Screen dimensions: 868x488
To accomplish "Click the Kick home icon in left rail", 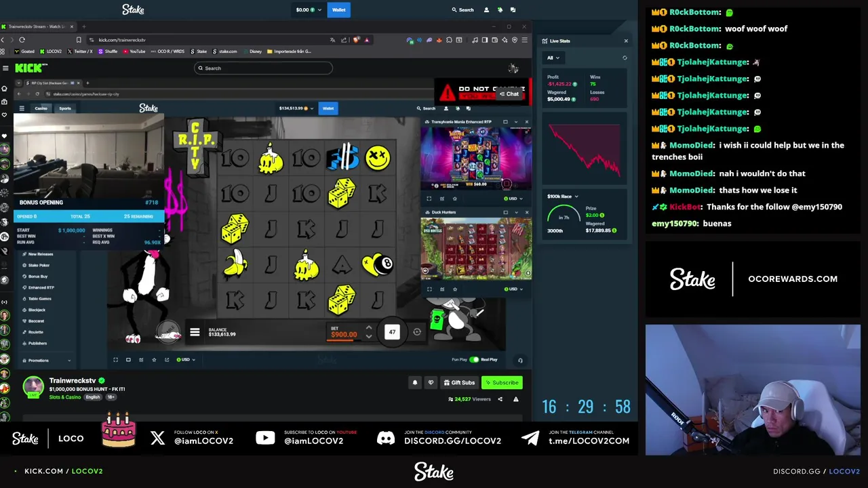I will [4, 89].
